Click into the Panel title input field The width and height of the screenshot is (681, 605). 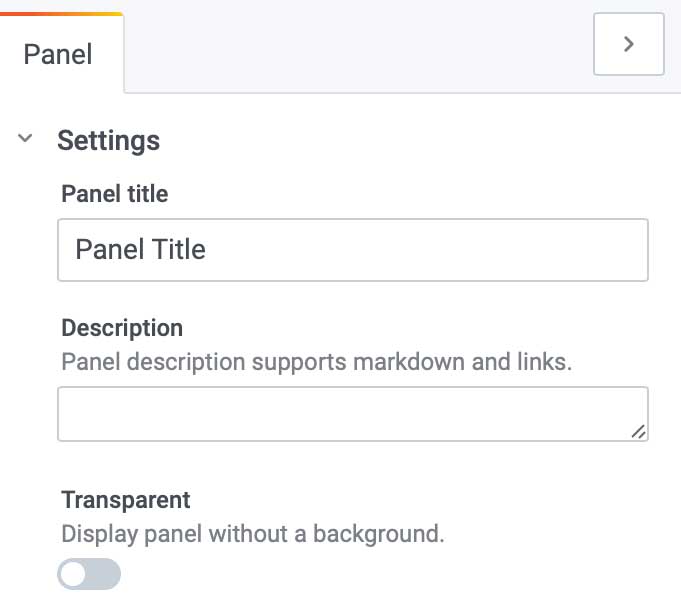tap(352, 249)
